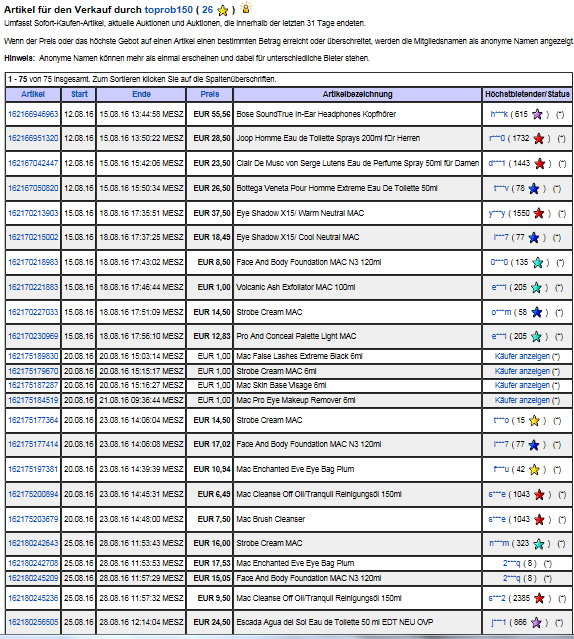Open item 162180256505
Viewport: 574px width, 639px height.
click(x=33, y=622)
